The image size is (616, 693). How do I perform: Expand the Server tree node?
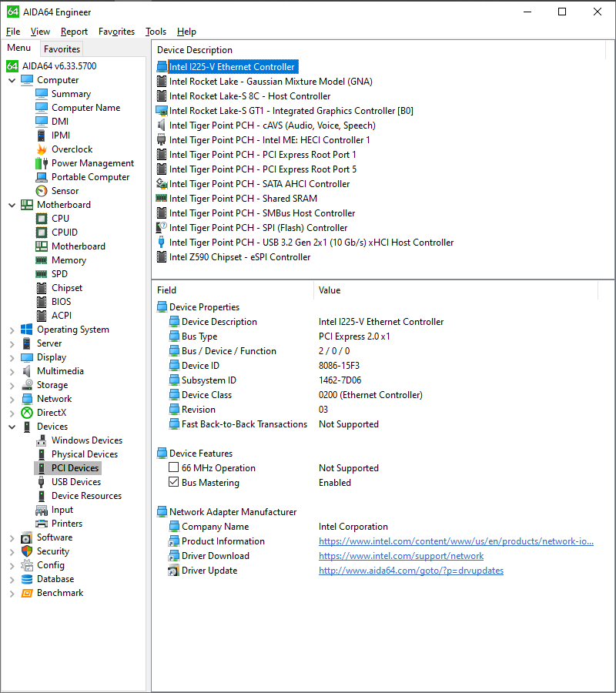(x=12, y=343)
